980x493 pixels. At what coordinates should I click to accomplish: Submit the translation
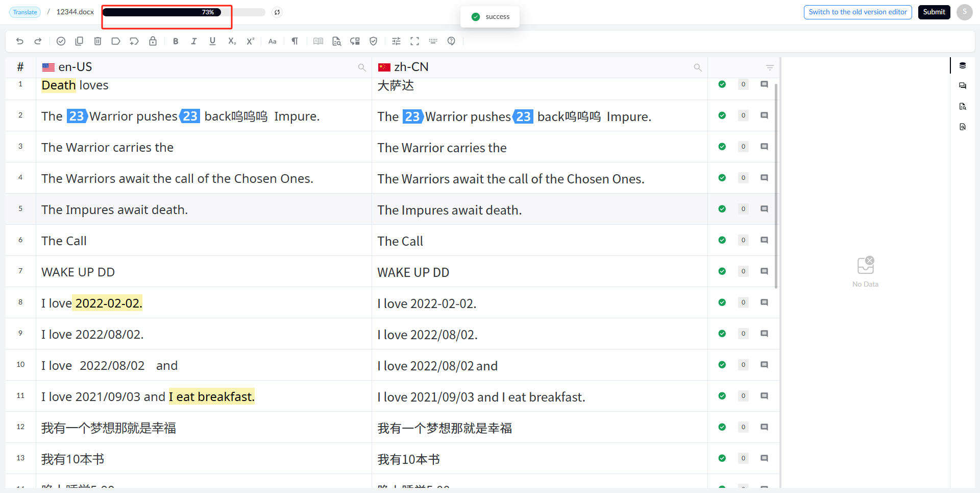tap(934, 12)
